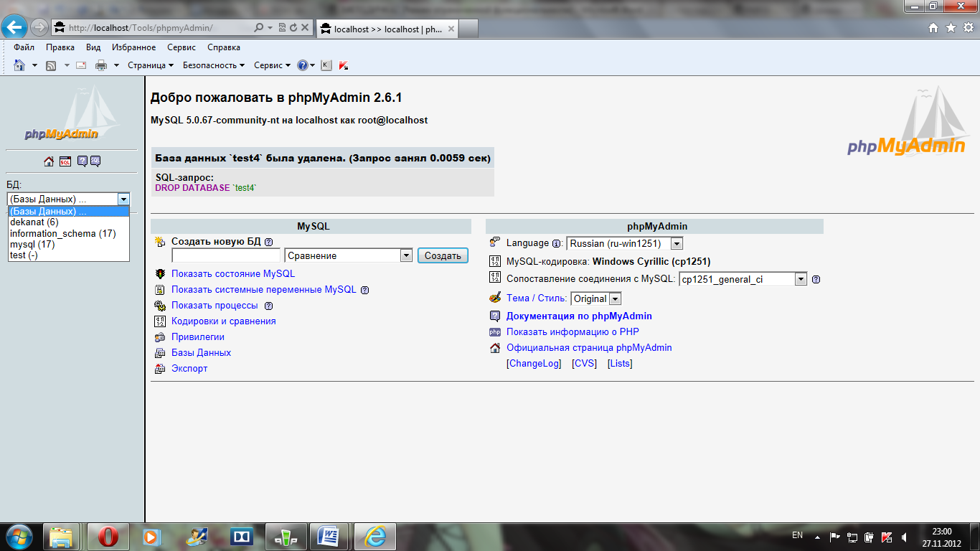Open the IE Favorites star icon
This screenshot has width=980, height=551.
pyautogui.click(x=951, y=28)
